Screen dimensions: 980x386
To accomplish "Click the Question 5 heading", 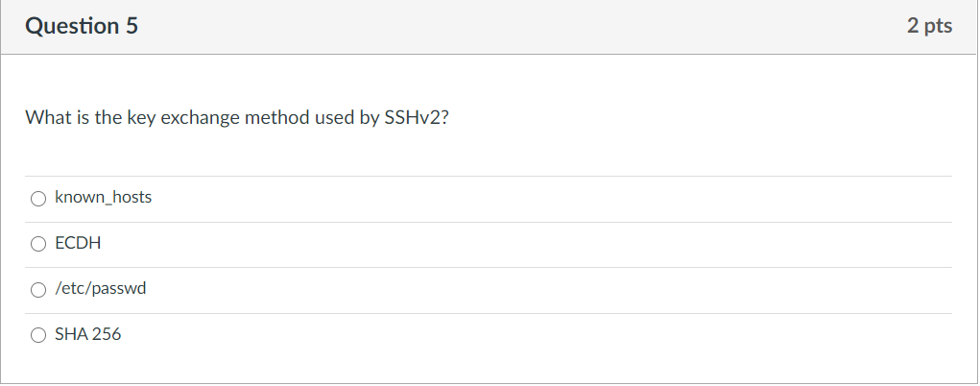I will 82,26.
